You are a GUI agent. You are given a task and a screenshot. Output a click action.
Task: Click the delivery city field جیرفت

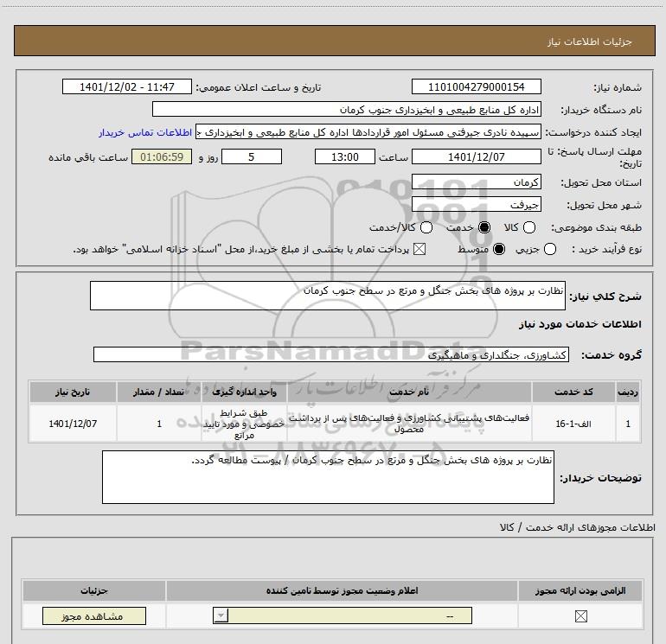tap(476, 205)
